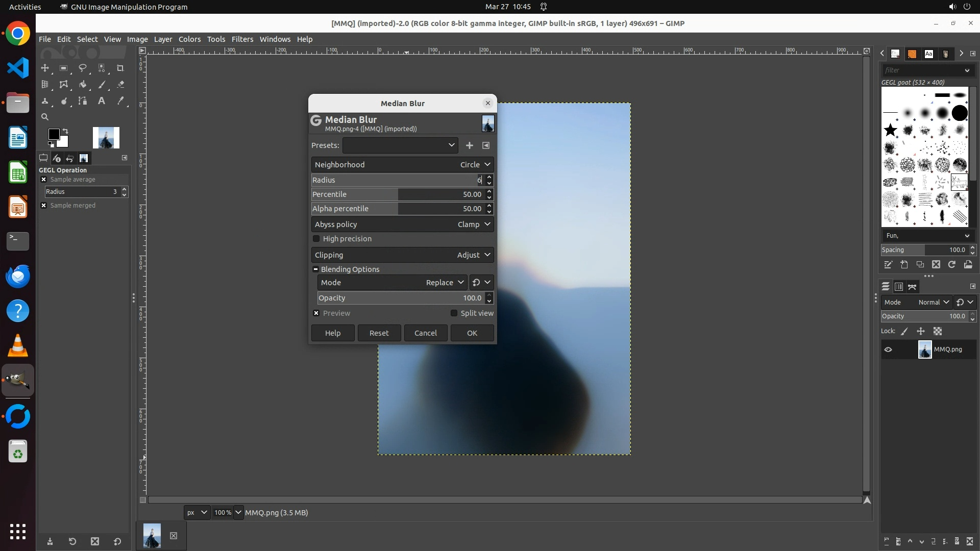This screenshot has height=551, width=980.
Task: Select the Eraser tool
Action: pyautogui.click(x=120, y=85)
